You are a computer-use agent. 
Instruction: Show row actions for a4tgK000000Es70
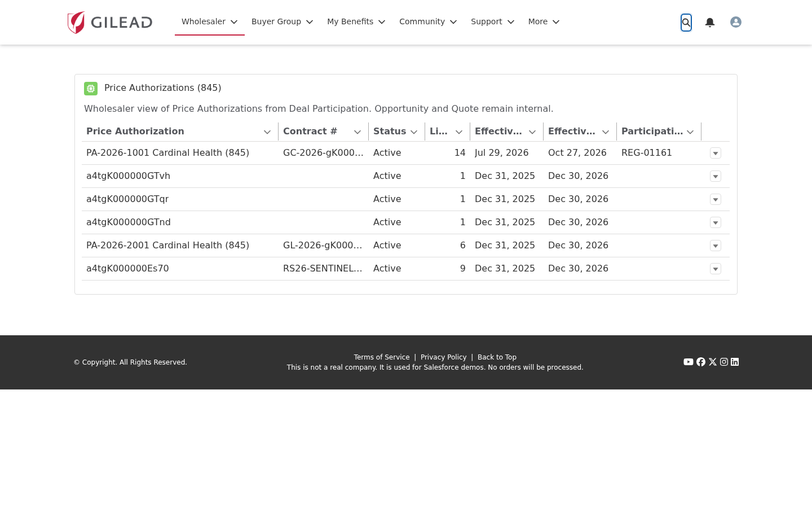[x=716, y=269]
